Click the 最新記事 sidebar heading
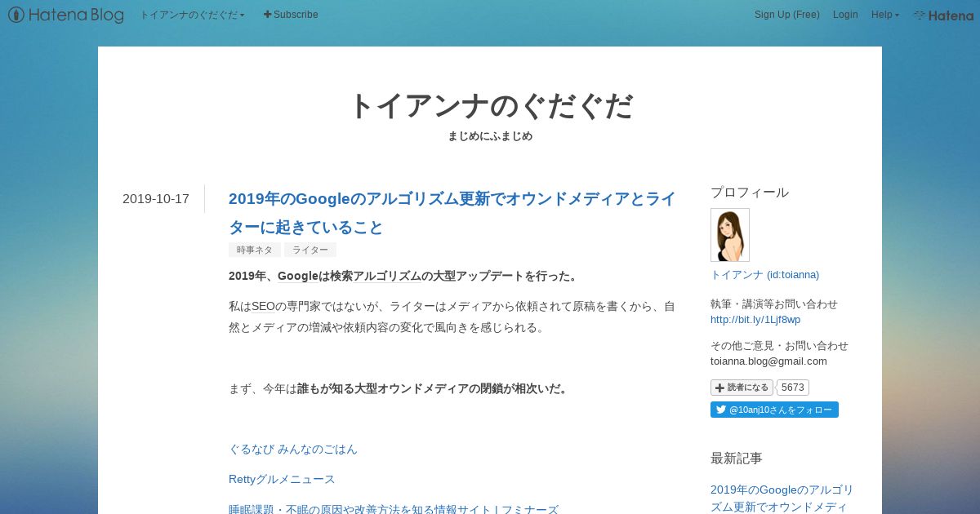Screen dimensions: 980x514 tap(737, 459)
